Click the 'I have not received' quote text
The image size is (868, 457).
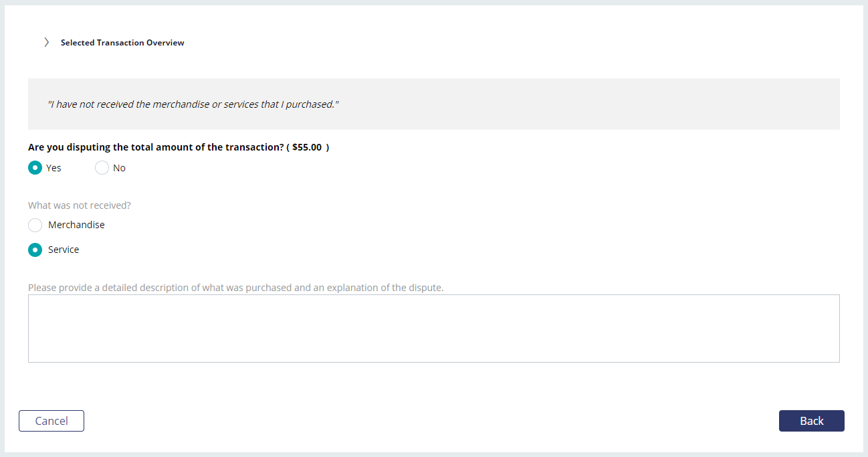pos(193,104)
